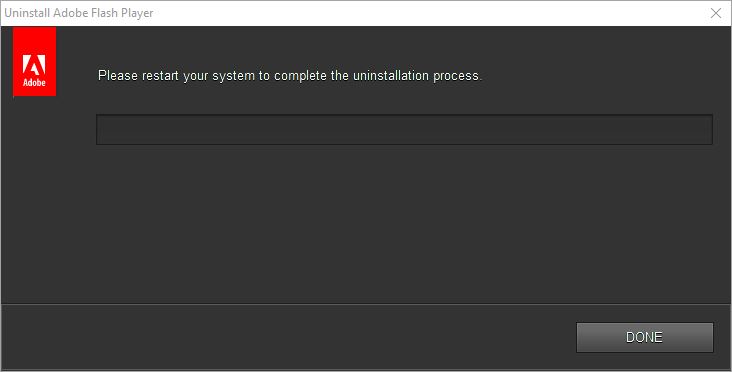732x372 pixels.
Task: Click the word Adobe beneath the logo symbol
Action: click(35, 83)
